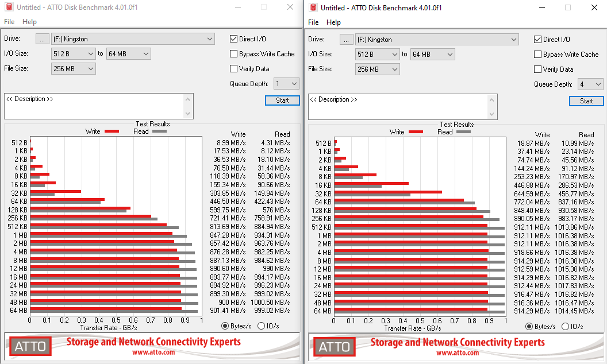Screen dimensions: 607x364
Task: Enable Verify Data in right window
Action: [537, 69]
